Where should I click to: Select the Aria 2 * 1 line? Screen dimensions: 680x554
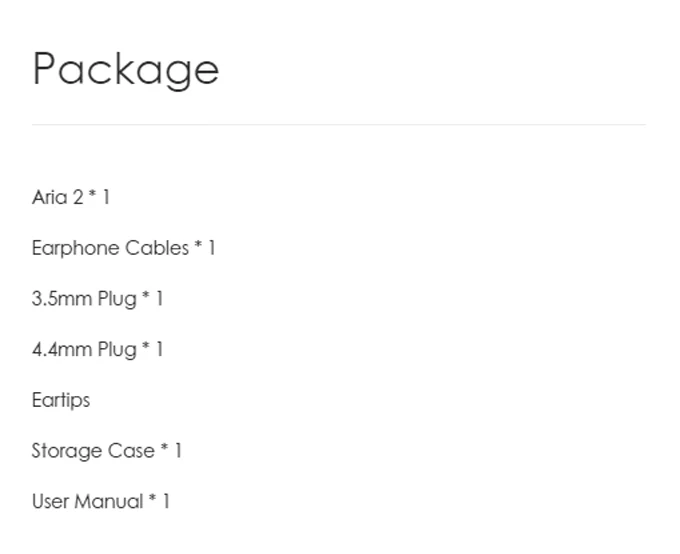tap(71, 197)
